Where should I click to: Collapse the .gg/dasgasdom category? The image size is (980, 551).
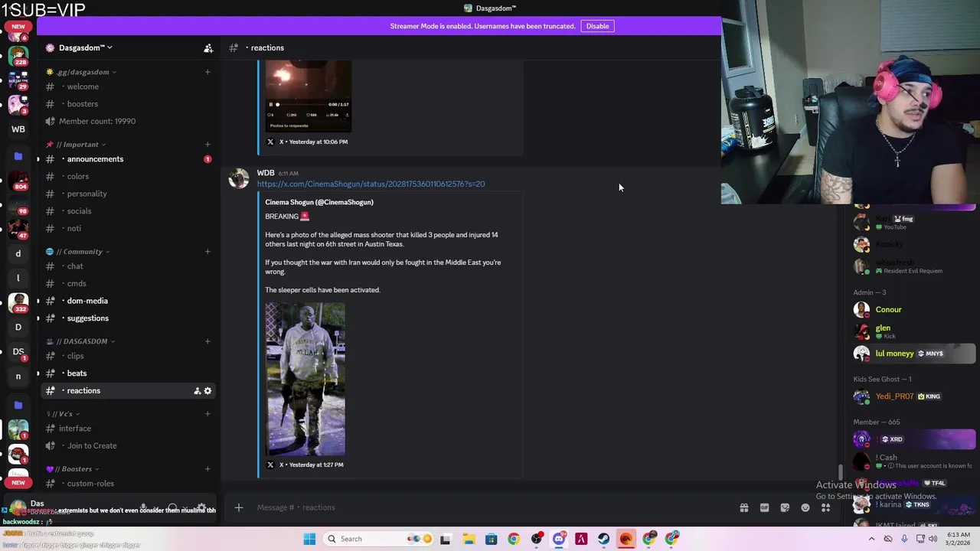coord(82,72)
